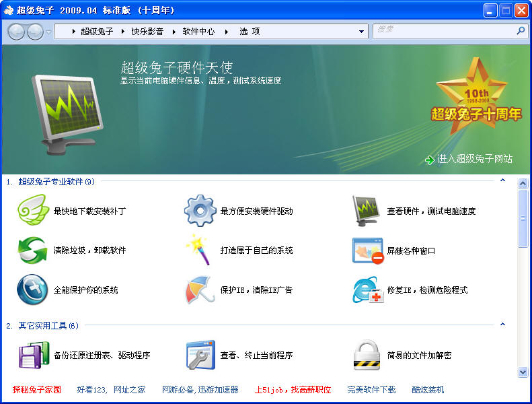This screenshot has height=404, width=532.
Task: Click green arrow beside 进入超级兔子网站
Action: 430,160
